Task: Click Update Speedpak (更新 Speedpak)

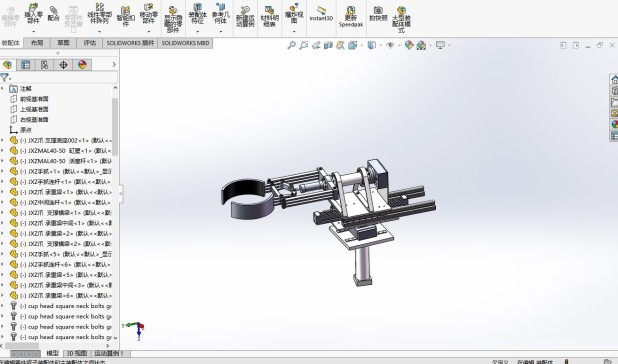Action: tap(351, 17)
